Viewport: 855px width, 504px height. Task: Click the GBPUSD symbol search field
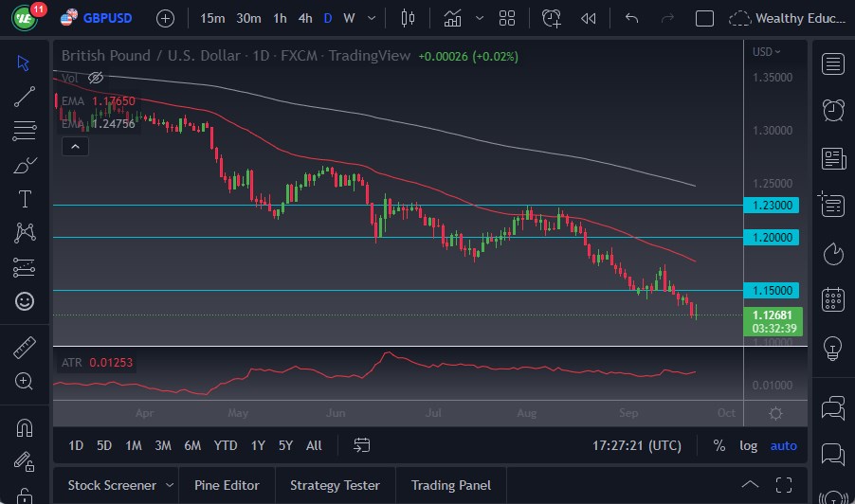click(105, 18)
